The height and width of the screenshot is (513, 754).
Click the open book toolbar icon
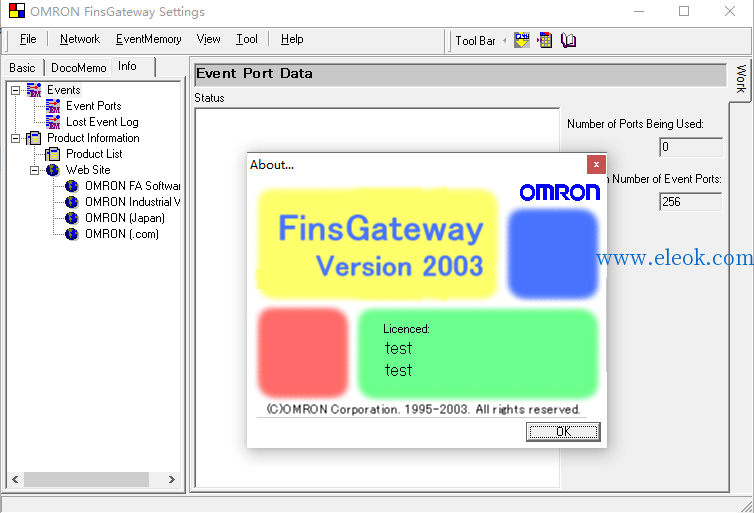568,40
